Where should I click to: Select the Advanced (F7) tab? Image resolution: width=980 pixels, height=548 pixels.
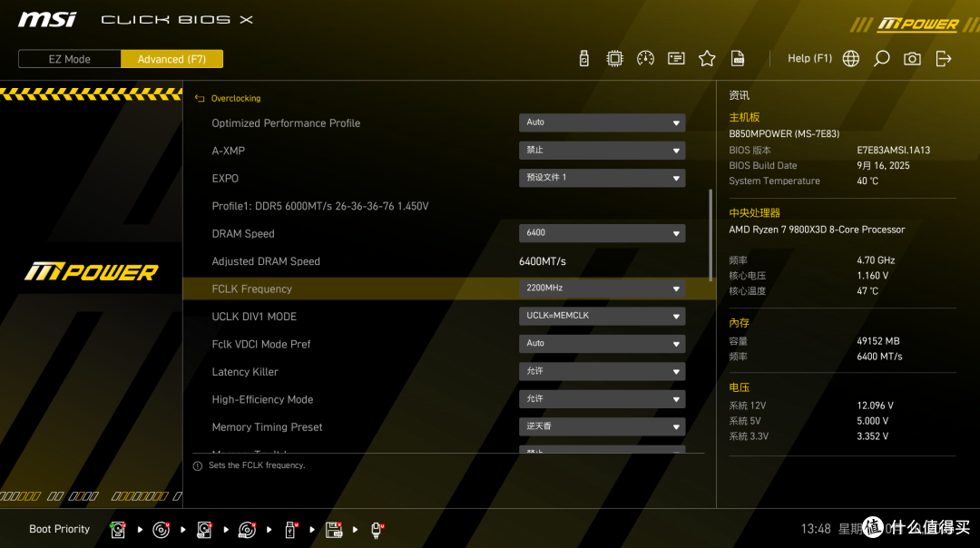point(171,59)
